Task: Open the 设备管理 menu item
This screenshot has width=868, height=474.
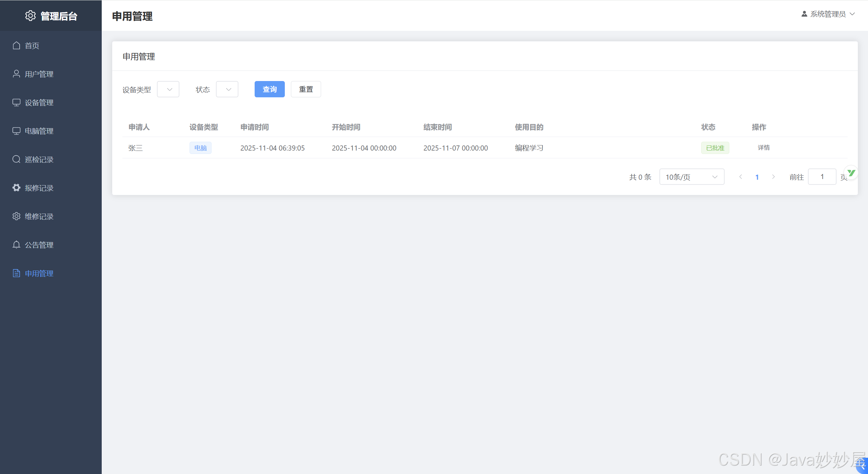Action: tap(51, 102)
